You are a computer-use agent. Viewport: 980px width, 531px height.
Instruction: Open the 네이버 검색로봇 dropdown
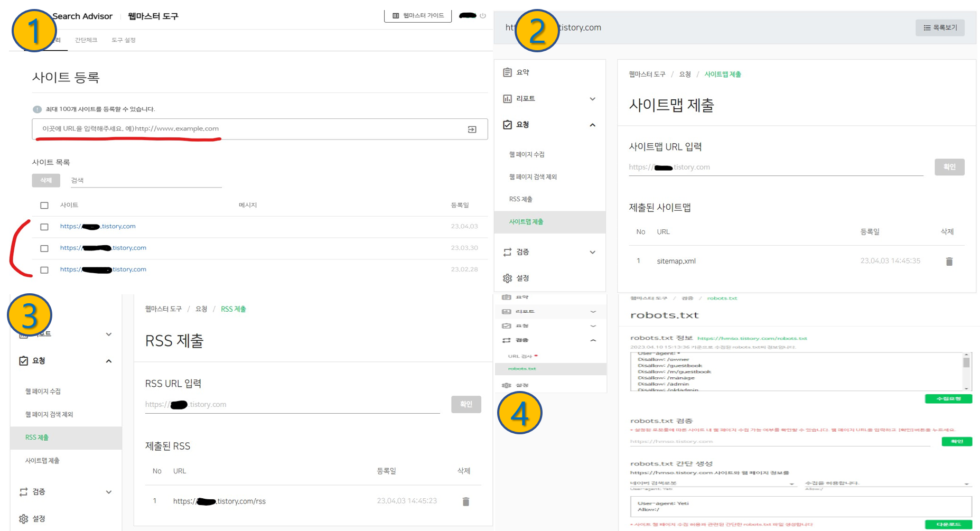pos(713,483)
